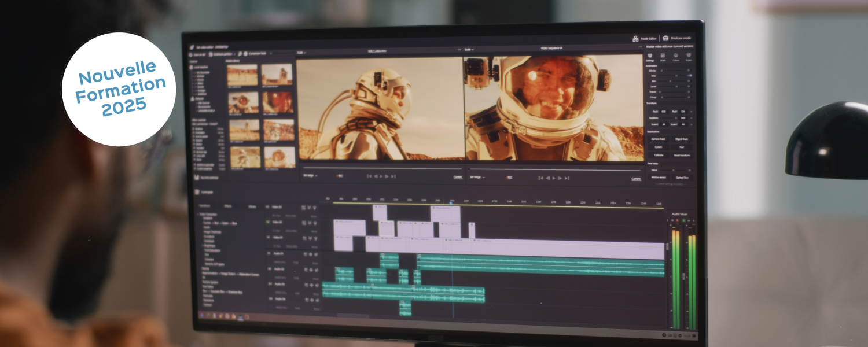
Task: Toggle the first icon on Video 03 track
Action: tap(303, 207)
